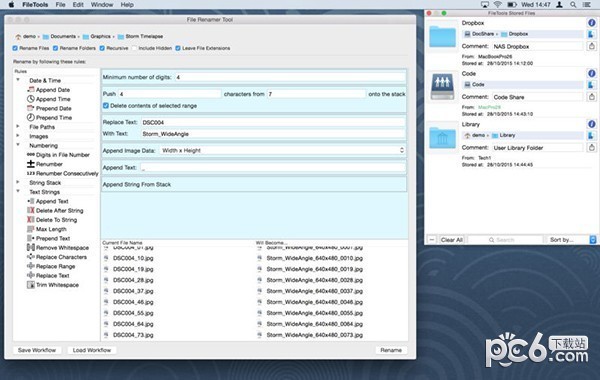Click the Load Workflow button
The height and width of the screenshot is (380, 600).
point(92,350)
